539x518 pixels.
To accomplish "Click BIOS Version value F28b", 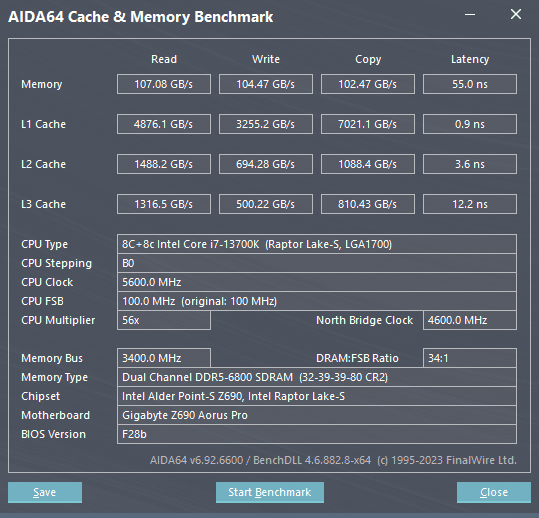I will (317, 434).
